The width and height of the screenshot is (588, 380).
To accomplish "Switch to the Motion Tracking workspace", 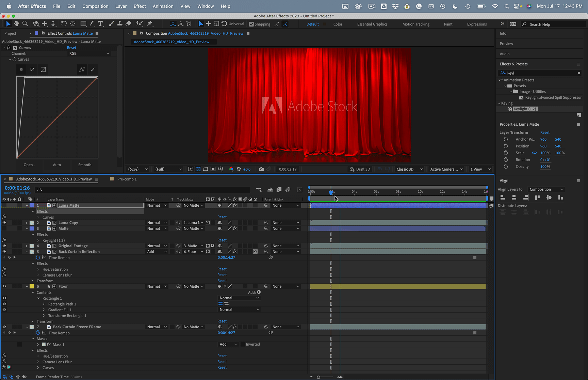I will (x=416, y=24).
